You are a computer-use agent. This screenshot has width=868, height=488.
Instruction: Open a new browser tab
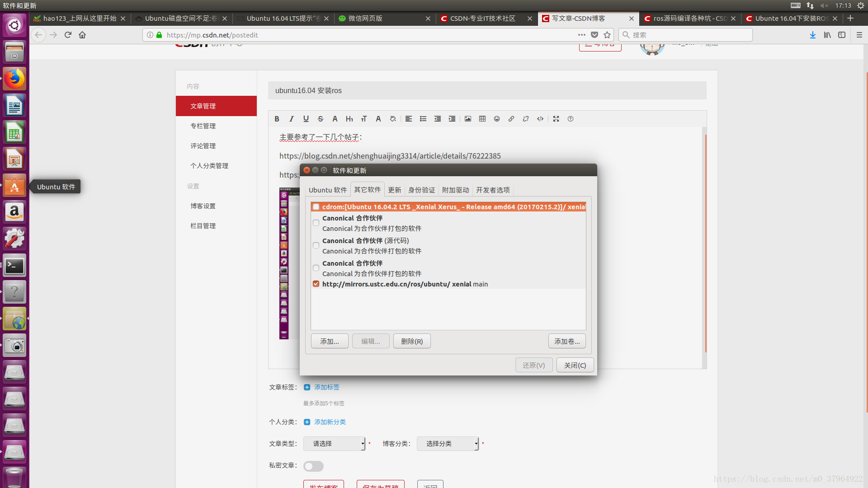point(850,19)
